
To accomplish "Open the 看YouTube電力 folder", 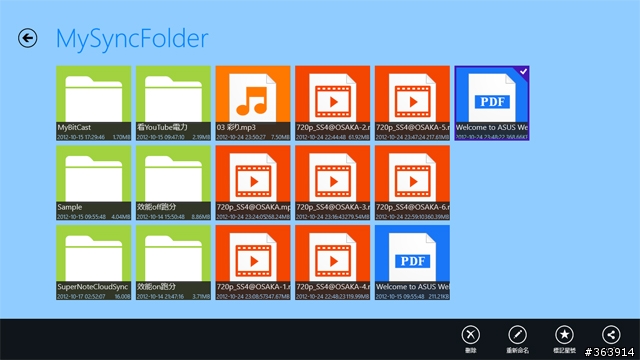I will pyautogui.click(x=173, y=103).
